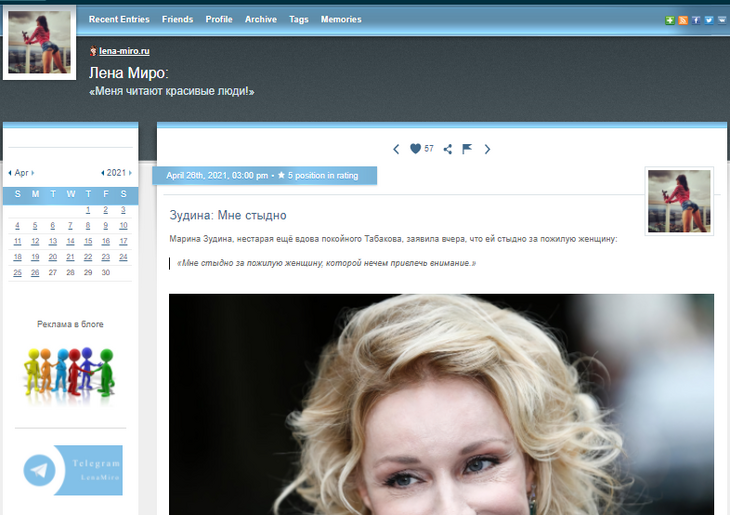Flag the entry using the flag icon

pyautogui.click(x=467, y=149)
